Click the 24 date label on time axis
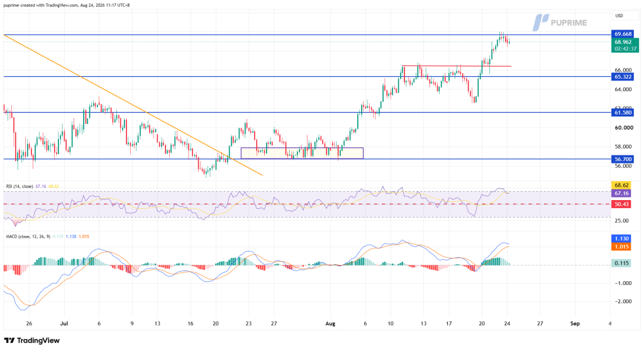This screenshot has width=644, height=351. pos(508,323)
